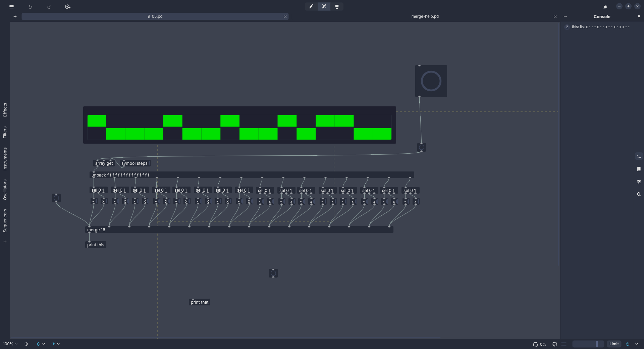Image resolution: width=644 pixels, height=349 pixels.
Task: Toggle the overlay eye icon
Action: click(53, 344)
